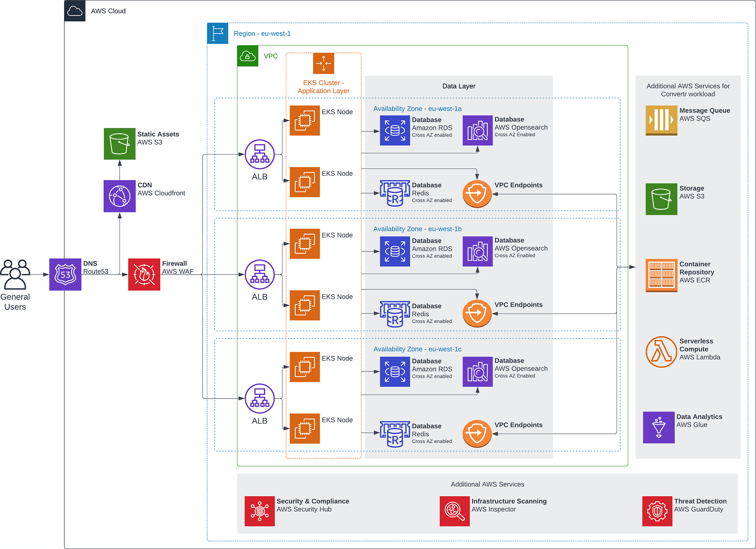Select the AWS SQS Message Queue icon
Image resolution: width=756 pixels, height=549 pixels.
[x=661, y=121]
